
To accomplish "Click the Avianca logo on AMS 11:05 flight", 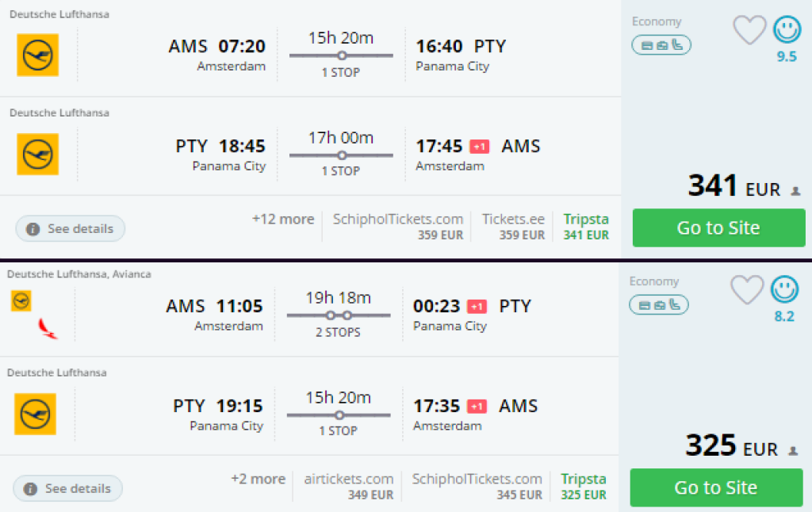I will click(48, 327).
